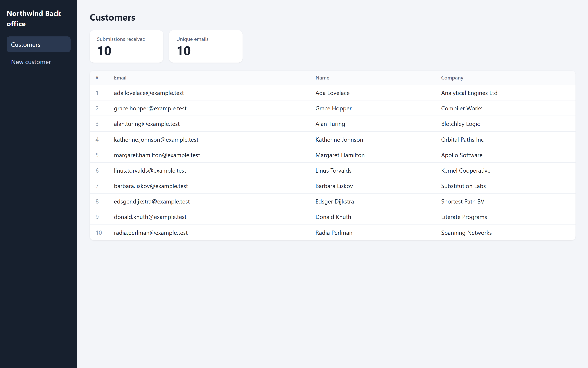Screen dimensions: 588x368
Task: Click company Orbital Paths Inc
Action: 462,140
